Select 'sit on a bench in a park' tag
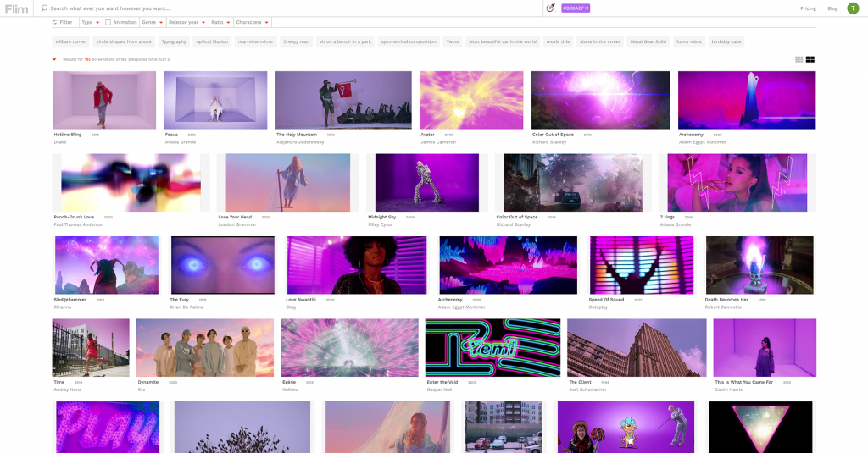Image resolution: width=868 pixels, height=453 pixels. (346, 42)
